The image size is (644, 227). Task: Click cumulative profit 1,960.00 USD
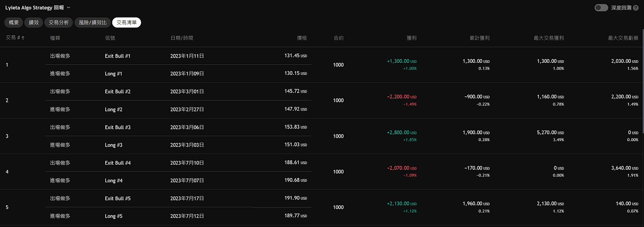pyautogui.click(x=476, y=204)
